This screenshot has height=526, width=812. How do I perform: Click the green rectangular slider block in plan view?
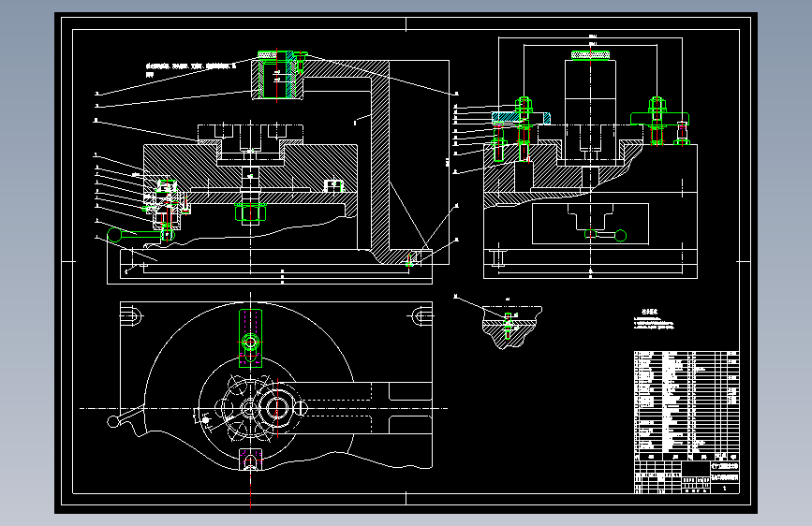(x=251, y=339)
